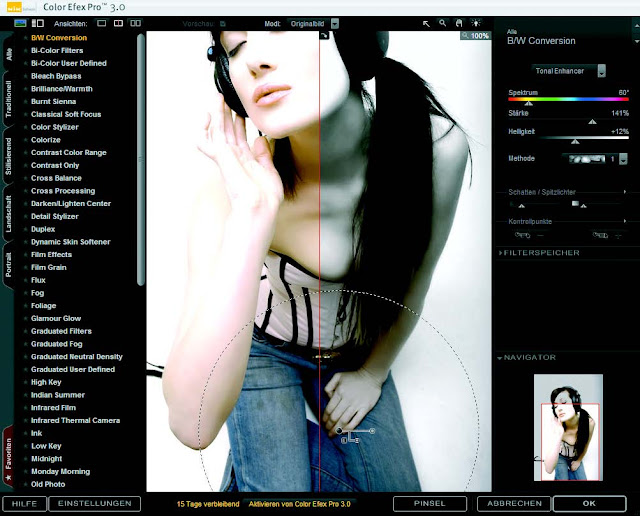Expand the Kontrollpunkte section arrow
The width and height of the screenshot is (640, 516).
pos(625,221)
